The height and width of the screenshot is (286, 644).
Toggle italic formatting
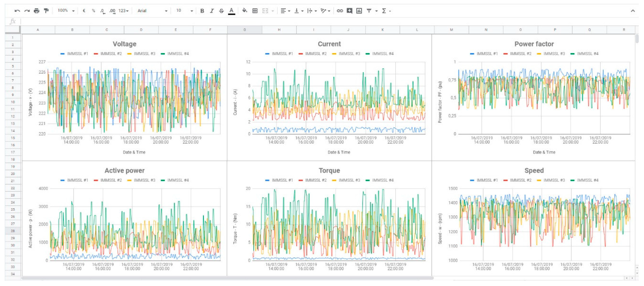(212, 11)
